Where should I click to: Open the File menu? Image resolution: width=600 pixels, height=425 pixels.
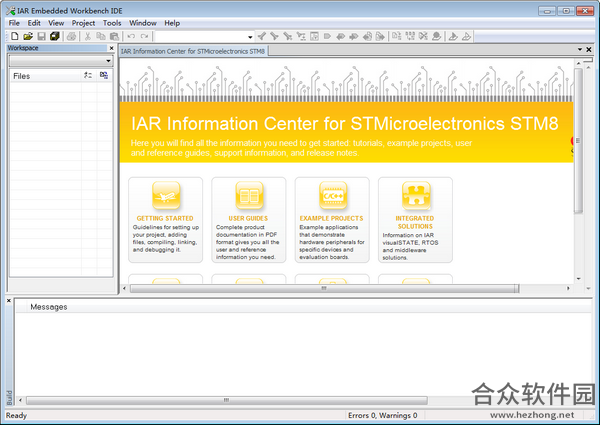point(14,23)
